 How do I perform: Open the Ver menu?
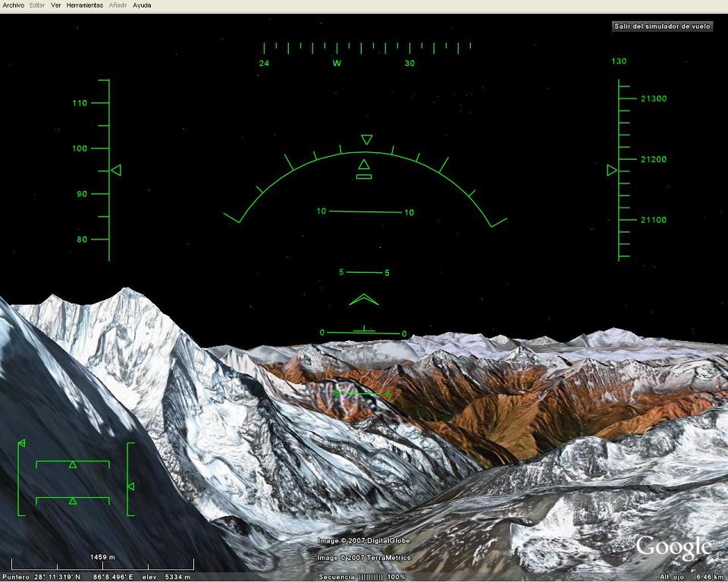(x=56, y=5)
